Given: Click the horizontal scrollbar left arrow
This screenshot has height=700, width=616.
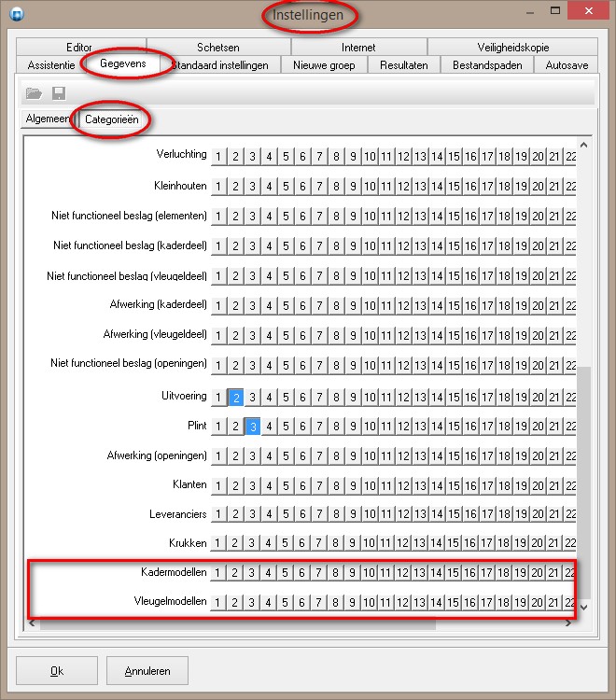Looking at the screenshot, I should point(32,623).
